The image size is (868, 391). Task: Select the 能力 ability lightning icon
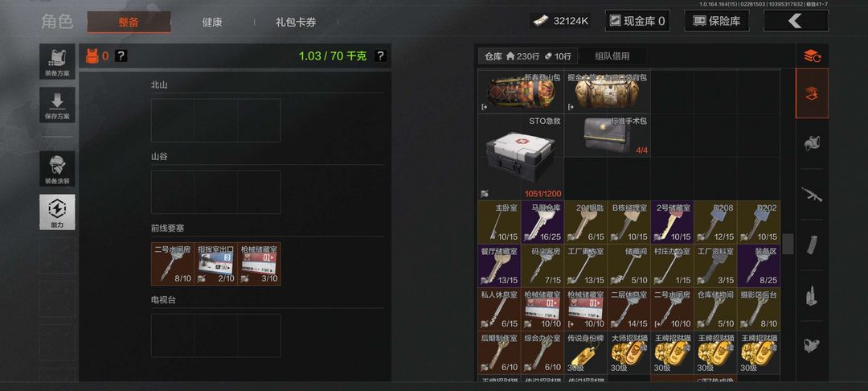click(x=57, y=212)
